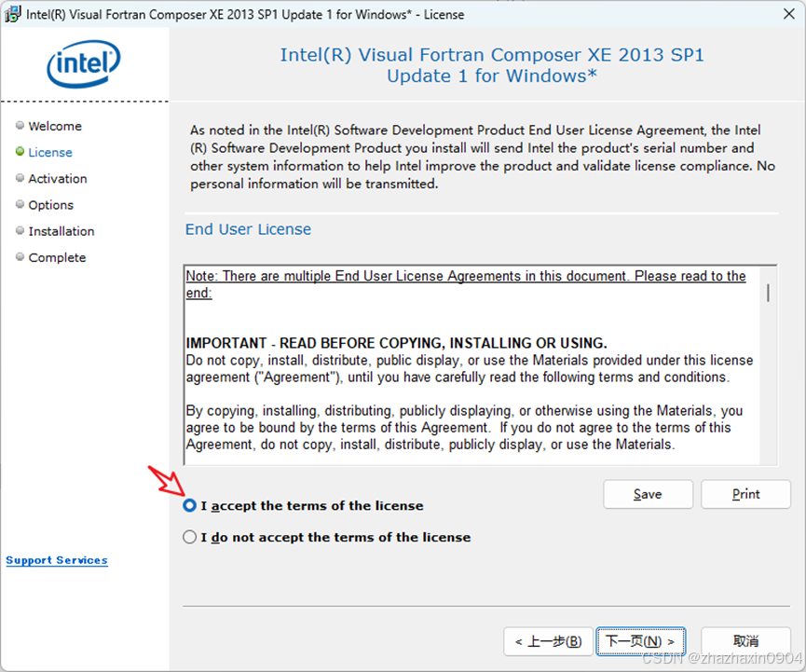Proceed with the 下一页(N) button
The height and width of the screenshot is (672, 806).
640,641
